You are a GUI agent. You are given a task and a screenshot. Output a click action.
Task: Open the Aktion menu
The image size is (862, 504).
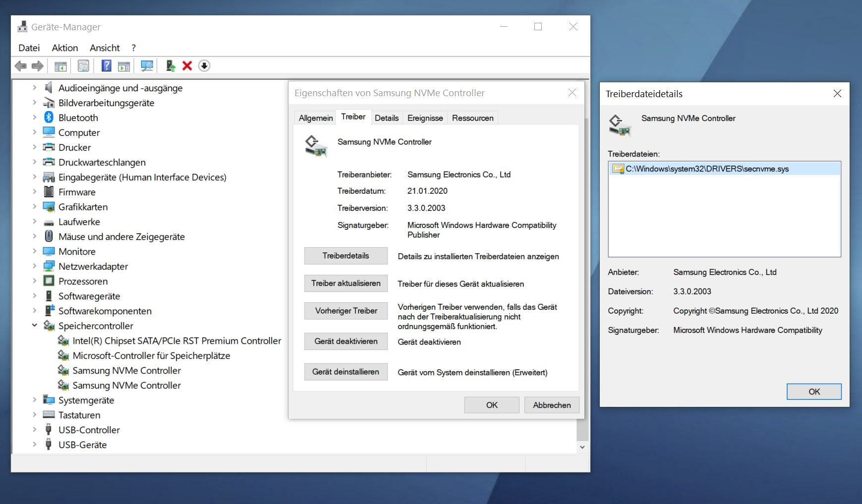pyautogui.click(x=65, y=48)
